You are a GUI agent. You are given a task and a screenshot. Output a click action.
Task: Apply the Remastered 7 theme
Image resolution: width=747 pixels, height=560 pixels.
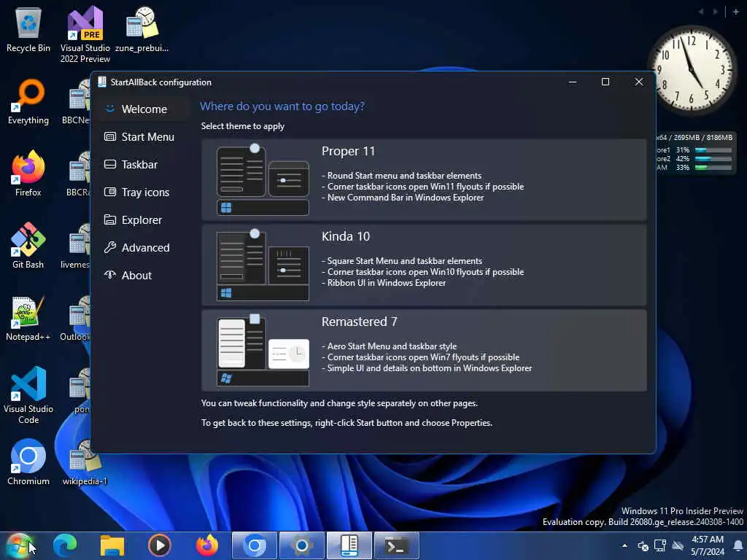click(x=424, y=350)
